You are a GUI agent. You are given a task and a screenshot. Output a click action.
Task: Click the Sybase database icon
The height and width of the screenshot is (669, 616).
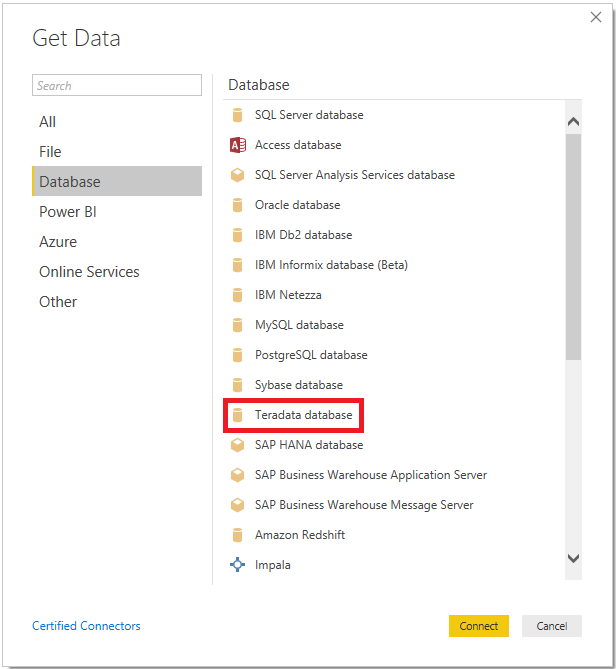coord(237,385)
